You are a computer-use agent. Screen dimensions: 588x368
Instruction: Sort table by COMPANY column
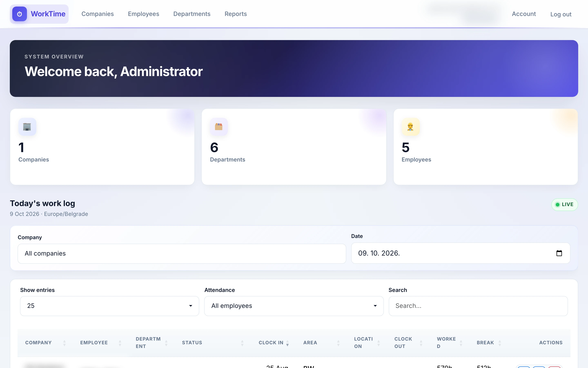point(46,343)
